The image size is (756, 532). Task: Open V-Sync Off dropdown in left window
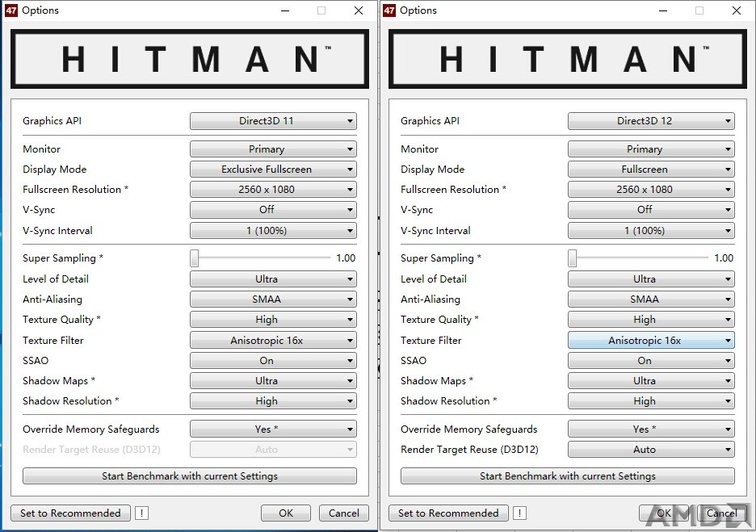click(x=273, y=210)
